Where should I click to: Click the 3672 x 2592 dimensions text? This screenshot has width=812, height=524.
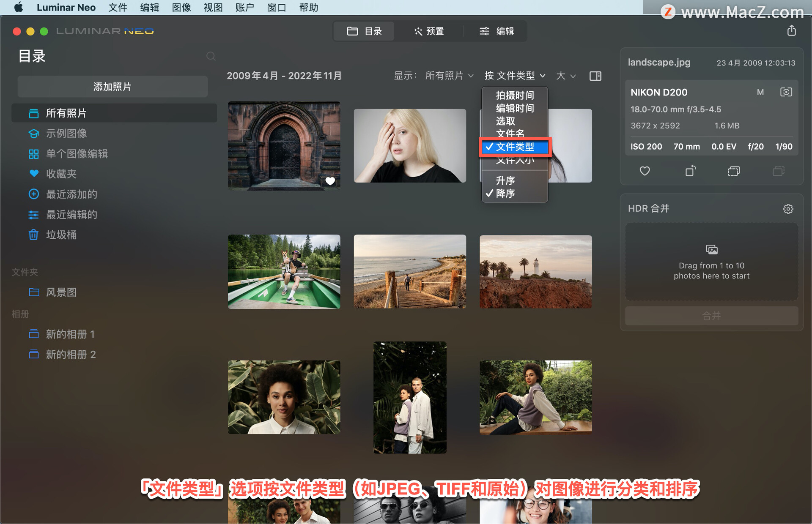(655, 126)
